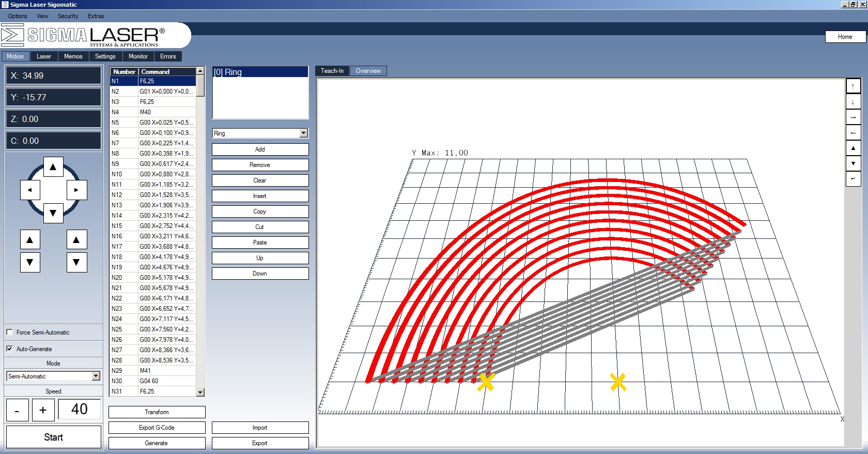Enable Force Semi-Automatic checkbox
This screenshot has height=454, width=868.
[9, 332]
